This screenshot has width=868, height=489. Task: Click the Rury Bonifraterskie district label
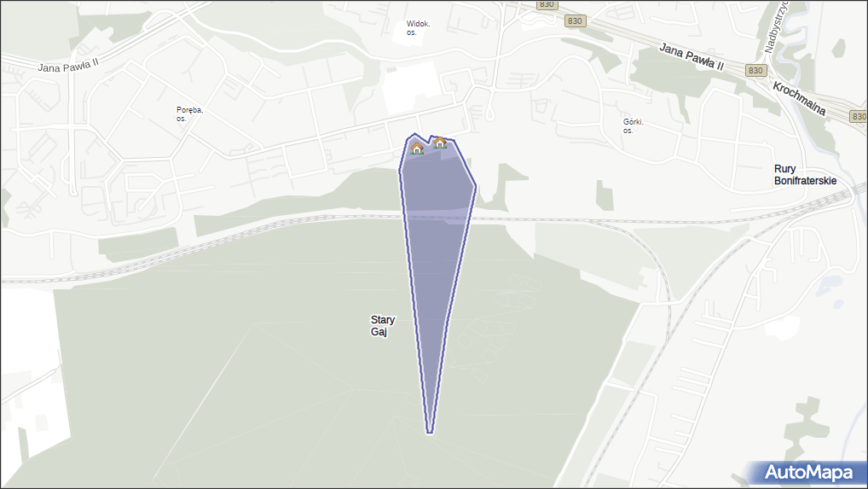(805, 175)
